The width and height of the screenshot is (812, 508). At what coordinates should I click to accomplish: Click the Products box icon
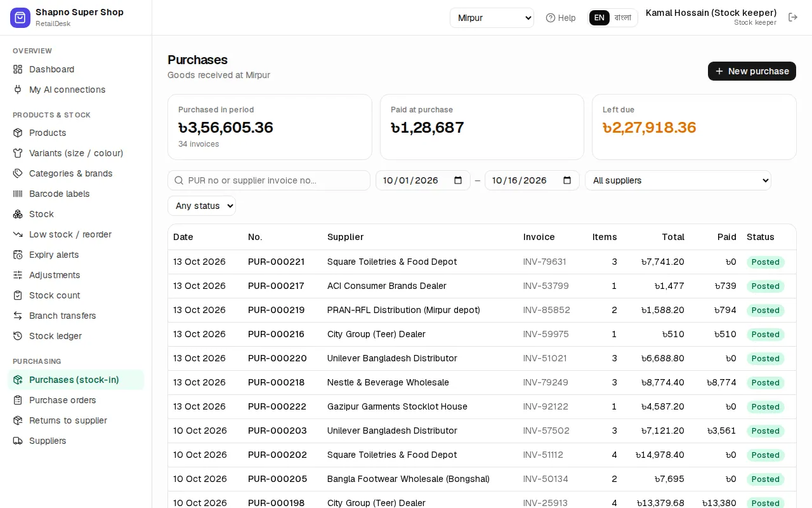[18, 133]
